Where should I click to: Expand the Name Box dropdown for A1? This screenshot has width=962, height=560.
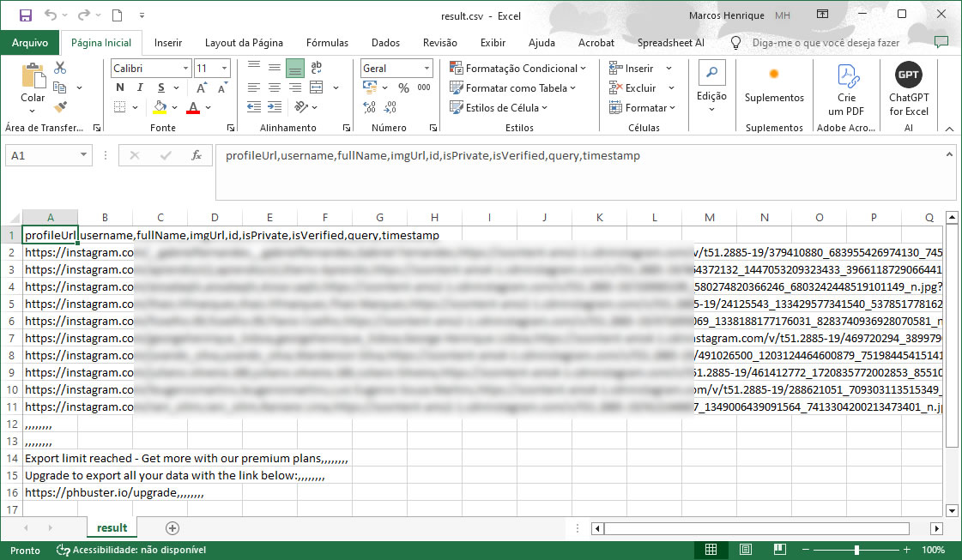point(83,155)
